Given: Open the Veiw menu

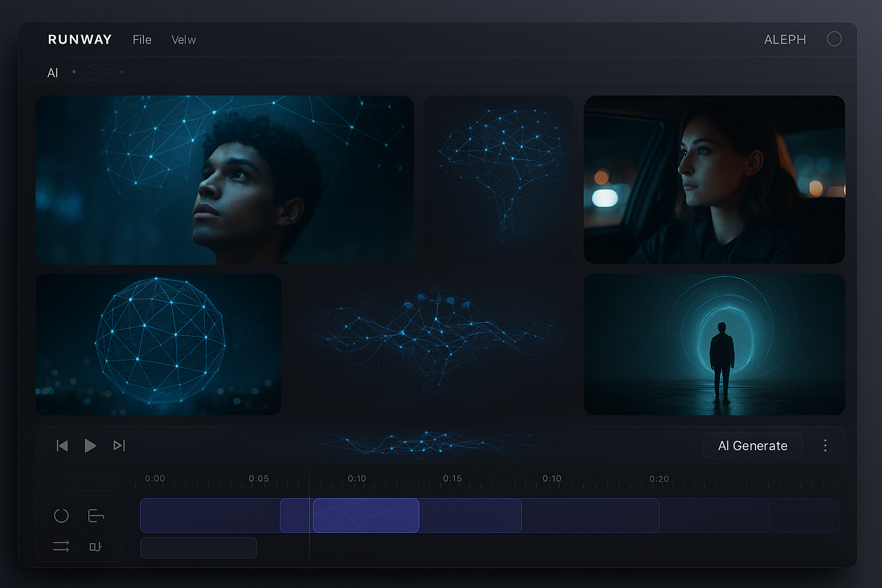Looking at the screenshot, I should pyautogui.click(x=184, y=40).
